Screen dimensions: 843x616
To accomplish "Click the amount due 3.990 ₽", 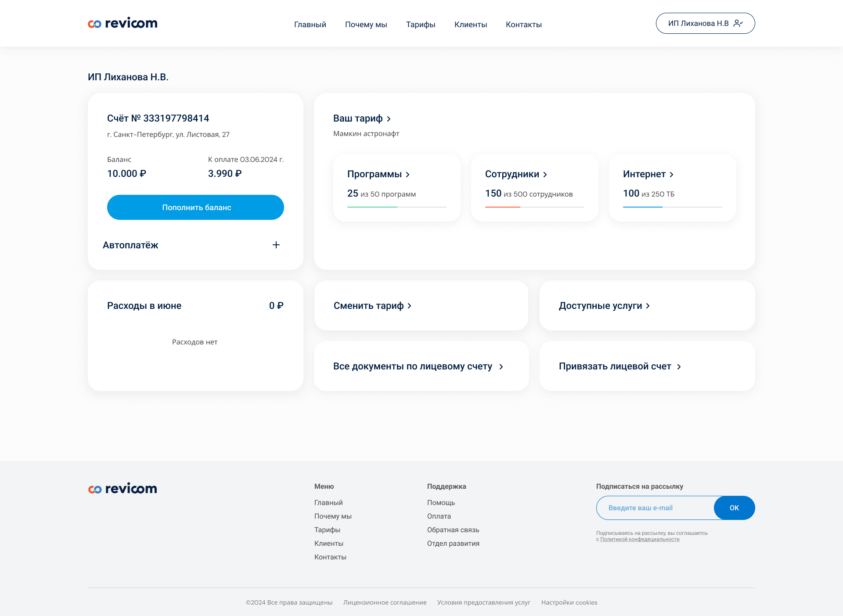I will point(225,174).
